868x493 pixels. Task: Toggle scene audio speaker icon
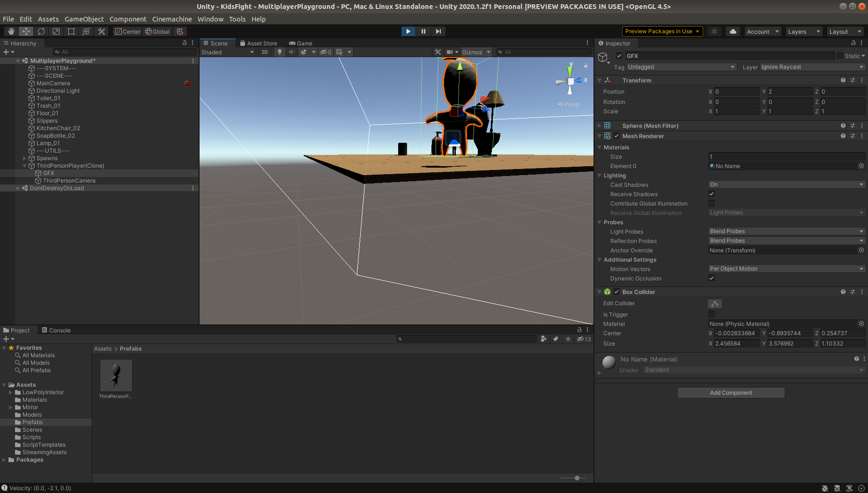[x=292, y=52]
